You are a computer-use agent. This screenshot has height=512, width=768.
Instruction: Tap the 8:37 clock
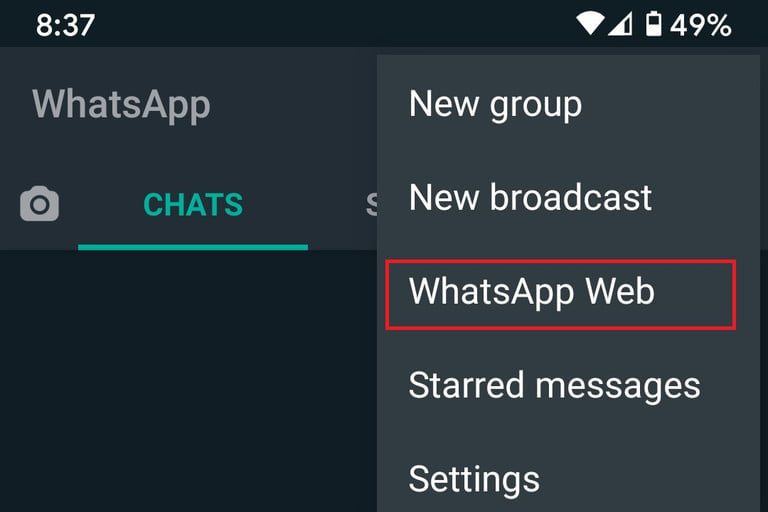click(x=65, y=25)
